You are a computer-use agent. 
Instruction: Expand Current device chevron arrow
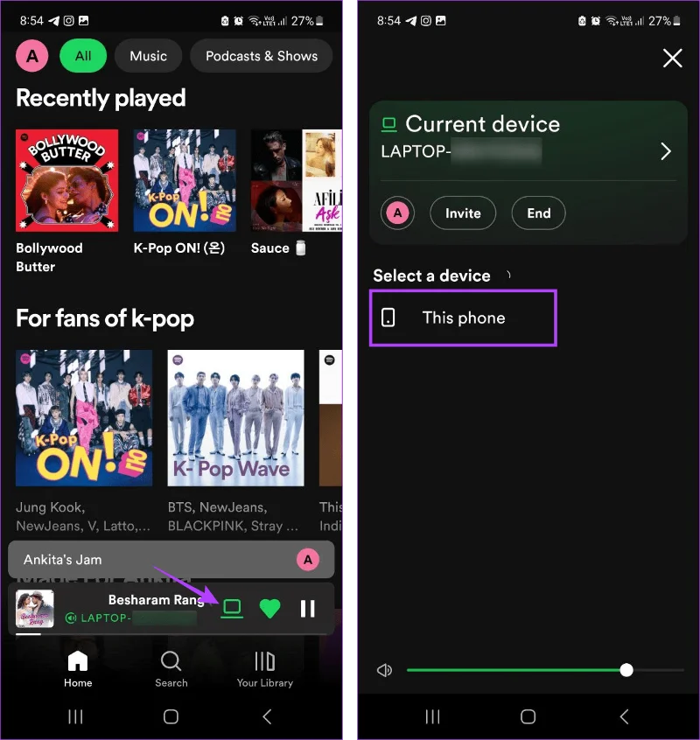[666, 151]
